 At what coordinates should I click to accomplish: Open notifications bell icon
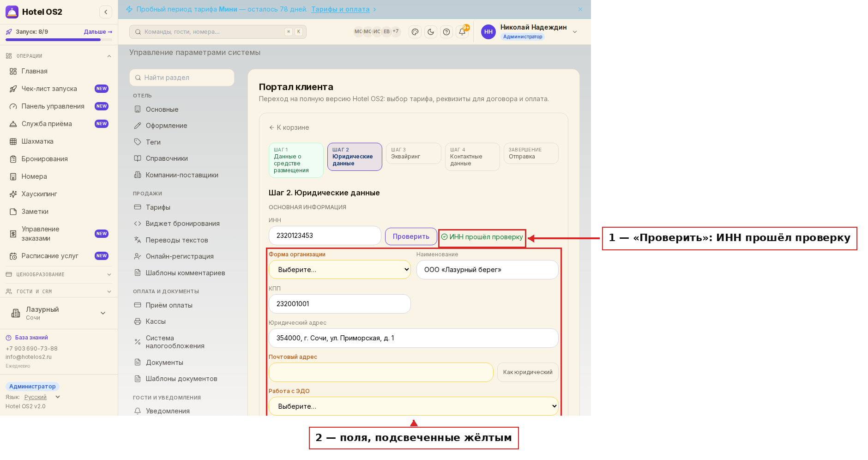[x=462, y=32]
